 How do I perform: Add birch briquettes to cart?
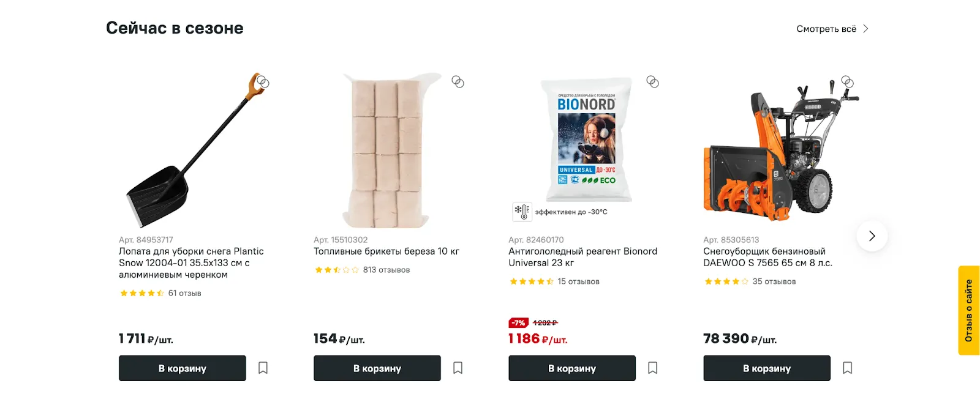tap(377, 368)
